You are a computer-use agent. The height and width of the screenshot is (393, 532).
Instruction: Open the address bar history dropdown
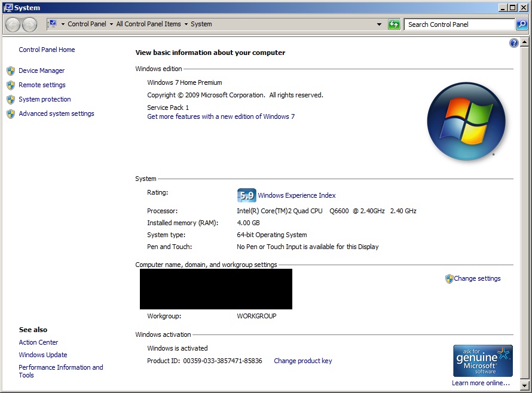click(x=380, y=24)
